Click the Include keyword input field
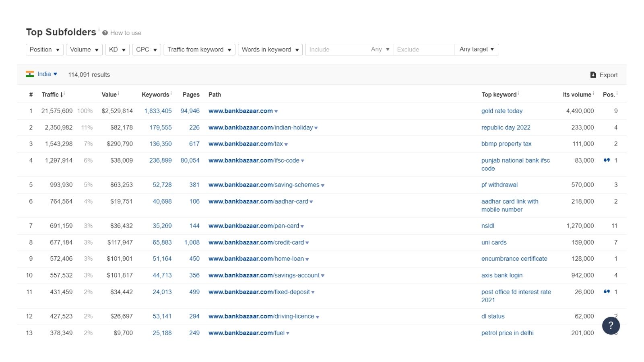 pos(336,49)
